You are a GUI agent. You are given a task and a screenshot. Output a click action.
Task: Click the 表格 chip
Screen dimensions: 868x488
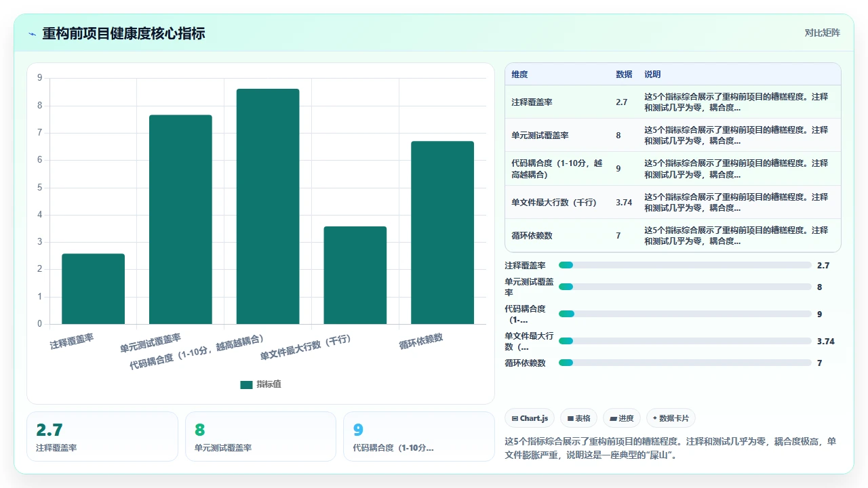click(578, 418)
